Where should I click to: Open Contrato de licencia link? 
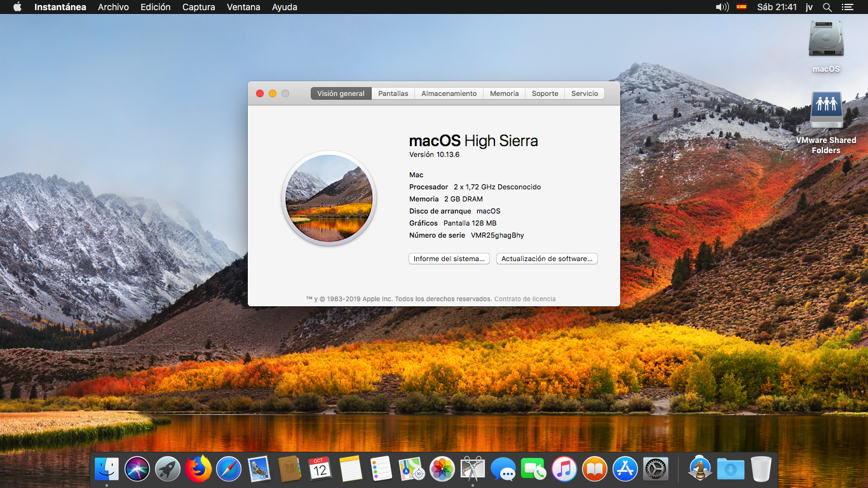coord(525,299)
